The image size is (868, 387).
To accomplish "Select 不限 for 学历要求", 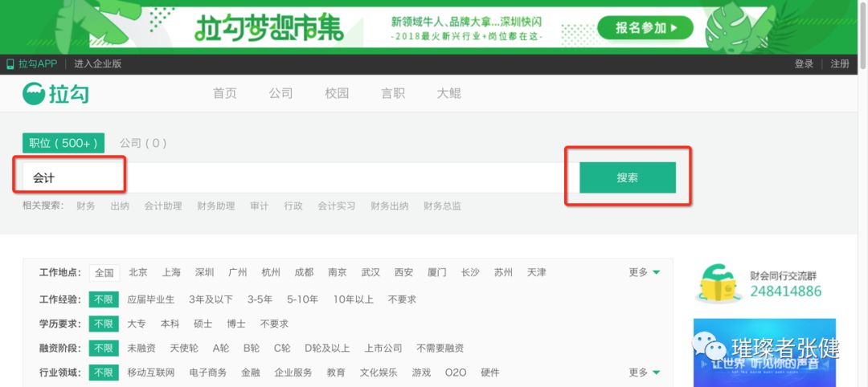I will (x=104, y=324).
